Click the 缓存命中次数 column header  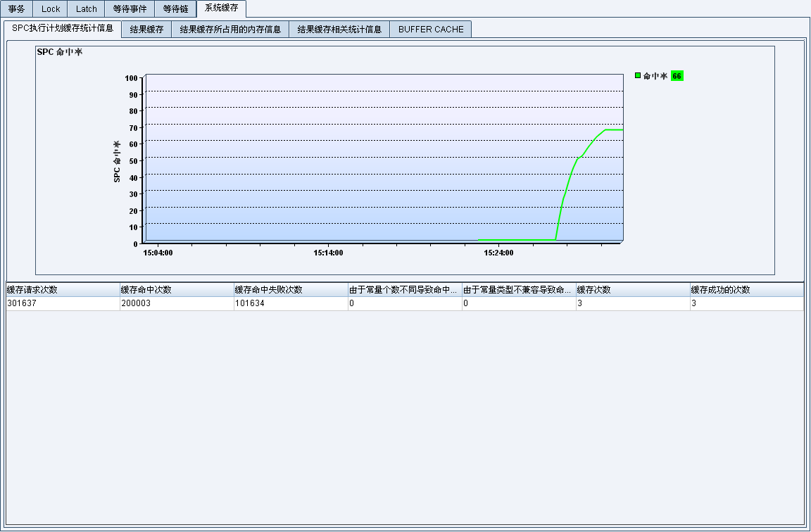point(177,290)
